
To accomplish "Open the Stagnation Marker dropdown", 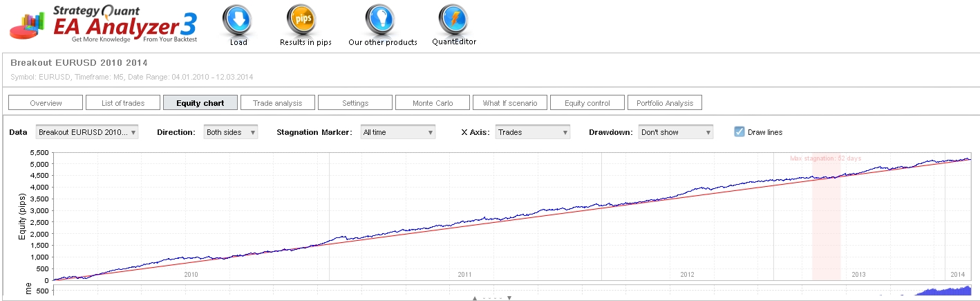I will (x=398, y=132).
